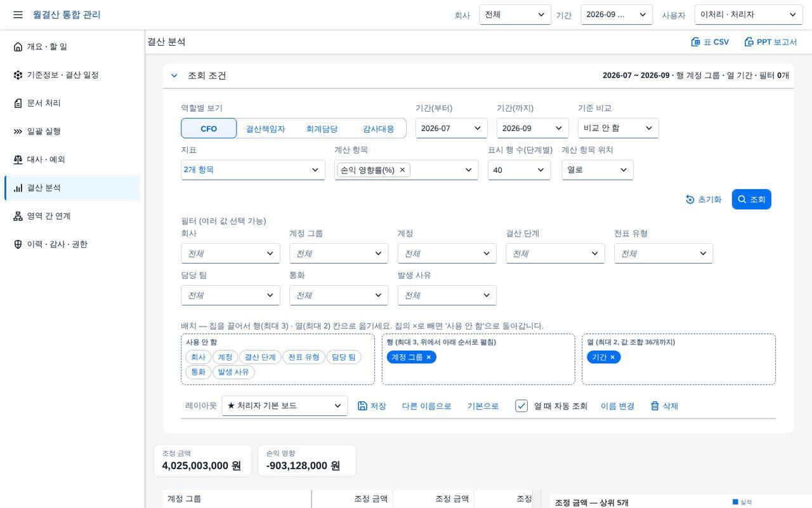Open the 발생 사유 filter field
Screen dimensions: 812x508
[x=447, y=295]
